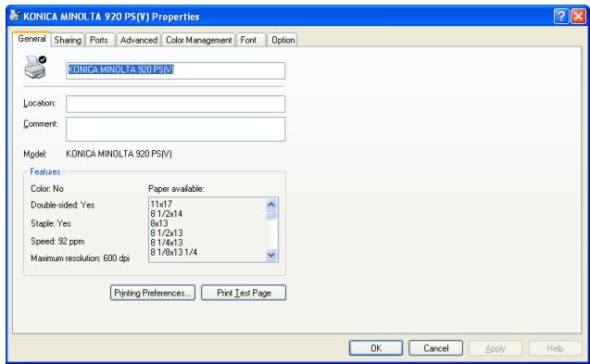Click the Features group label

point(45,171)
